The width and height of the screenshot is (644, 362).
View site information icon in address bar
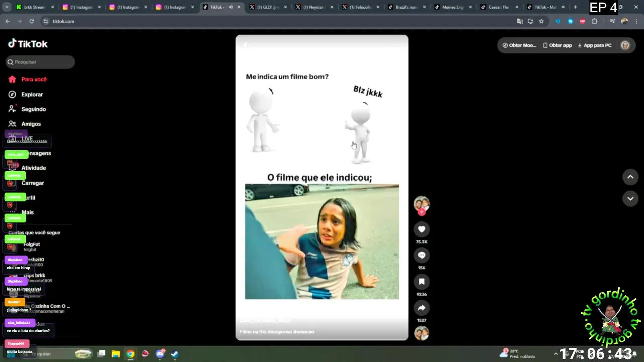pyautogui.click(x=46, y=21)
